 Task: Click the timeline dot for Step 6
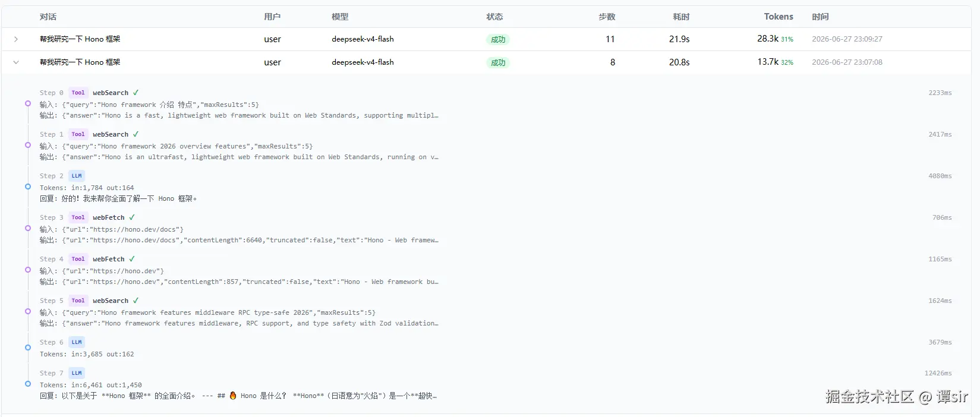coord(28,347)
